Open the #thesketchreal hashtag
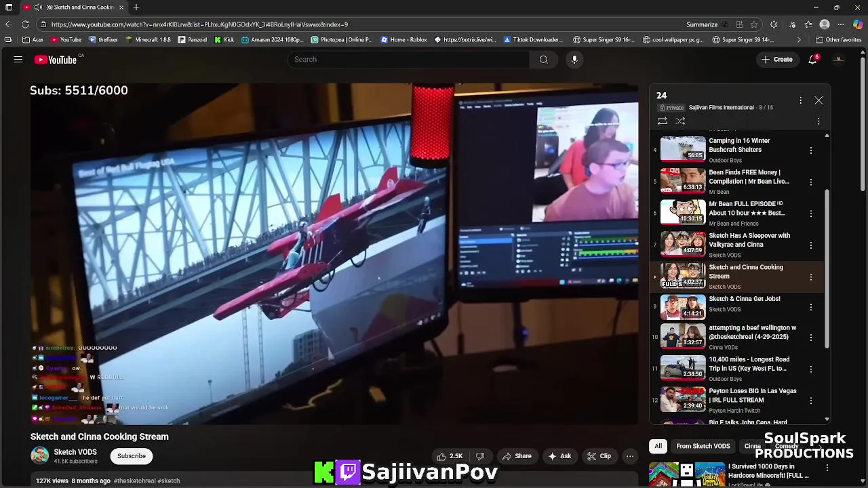The image size is (868, 488). [135, 481]
